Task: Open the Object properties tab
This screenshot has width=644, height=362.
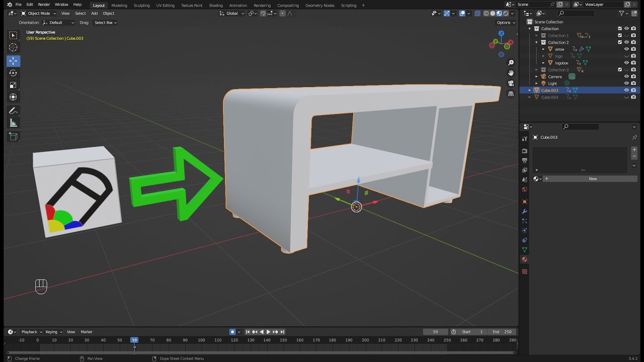Action: [525, 202]
